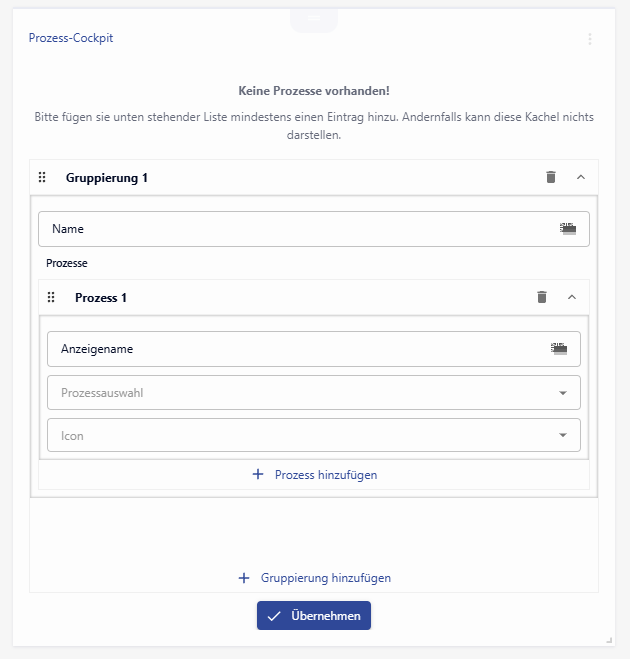Click Prozess hinzufügen
The image size is (630, 659).
point(314,475)
